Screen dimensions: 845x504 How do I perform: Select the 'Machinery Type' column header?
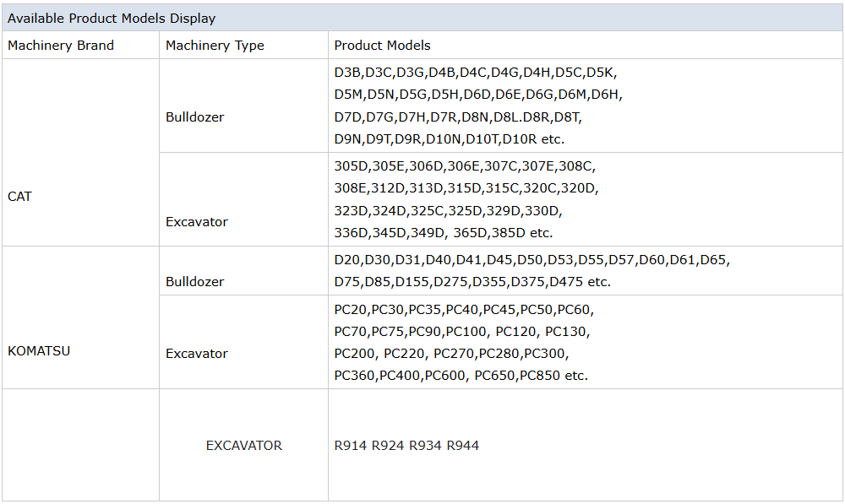215,46
